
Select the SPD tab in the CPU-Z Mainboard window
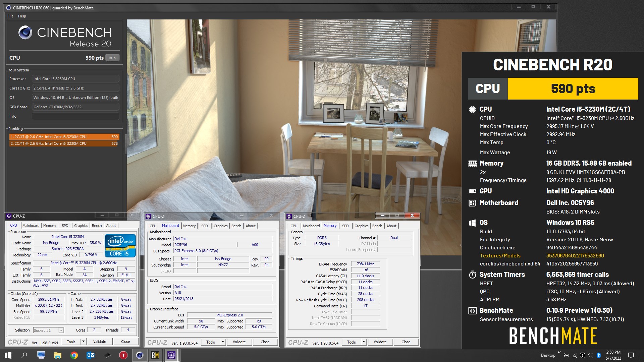point(205,226)
